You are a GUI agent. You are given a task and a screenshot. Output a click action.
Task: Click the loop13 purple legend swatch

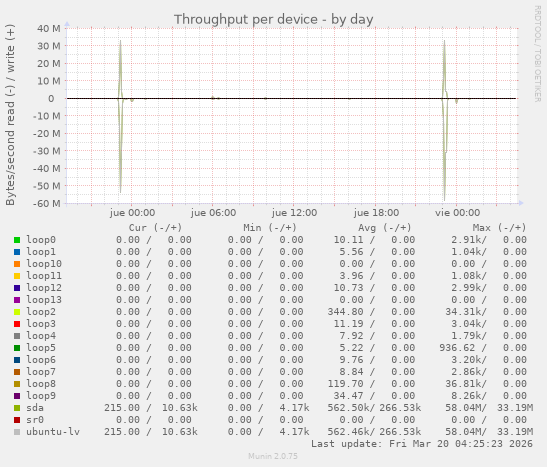coord(17,300)
